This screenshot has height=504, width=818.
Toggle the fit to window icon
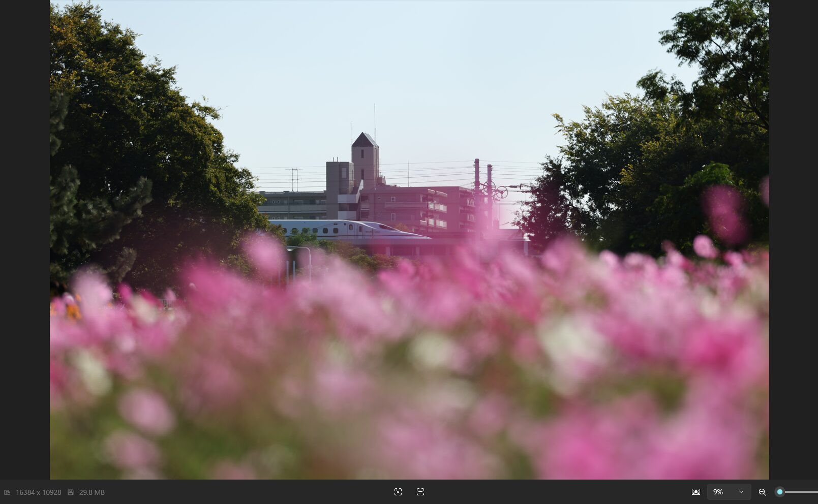click(x=696, y=492)
